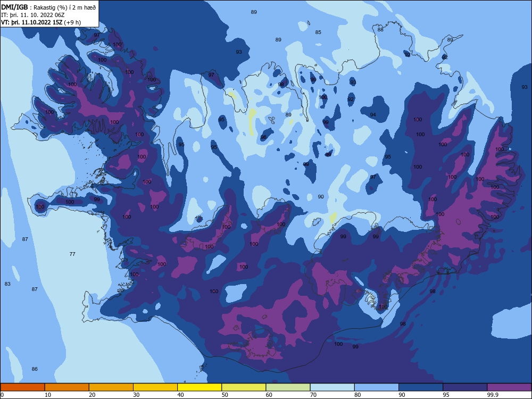The height and width of the screenshot is (399, 532).
Task: Click the dark orange 0–10 legend swatch
Action: coord(22,387)
